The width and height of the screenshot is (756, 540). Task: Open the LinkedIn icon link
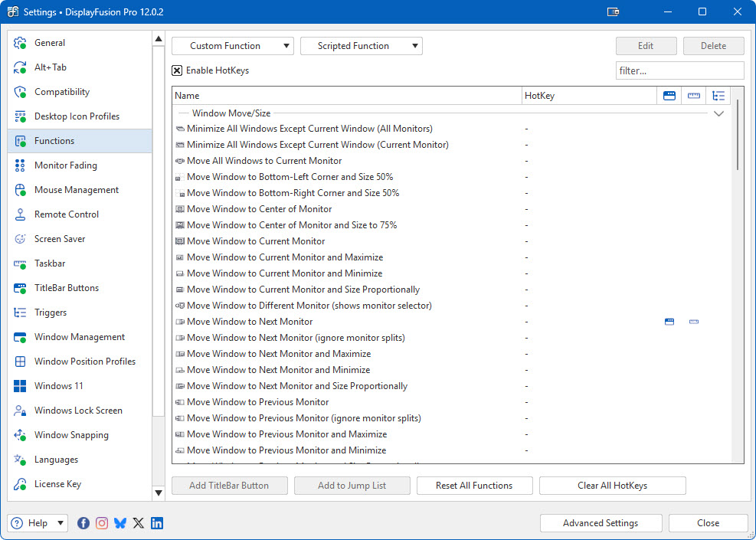point(157,523)
